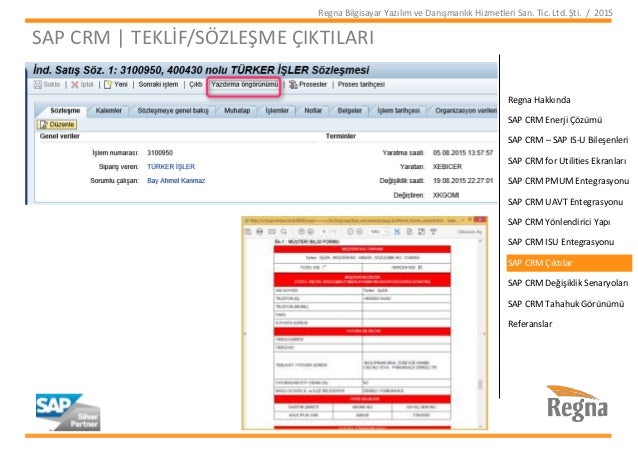Screen dimensions: 638x450
Task: Click Sonraki işlem in toolbar
Action: click(158, 84)
